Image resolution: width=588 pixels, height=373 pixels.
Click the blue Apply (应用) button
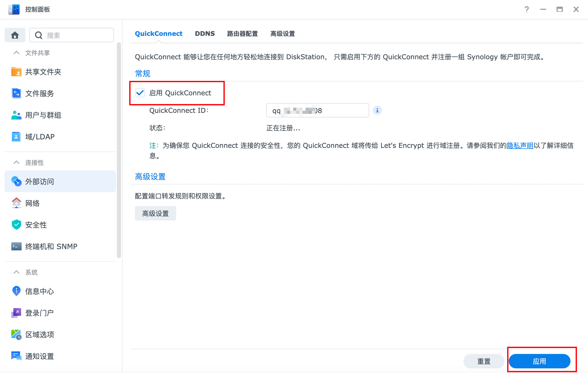click(539, 361)
